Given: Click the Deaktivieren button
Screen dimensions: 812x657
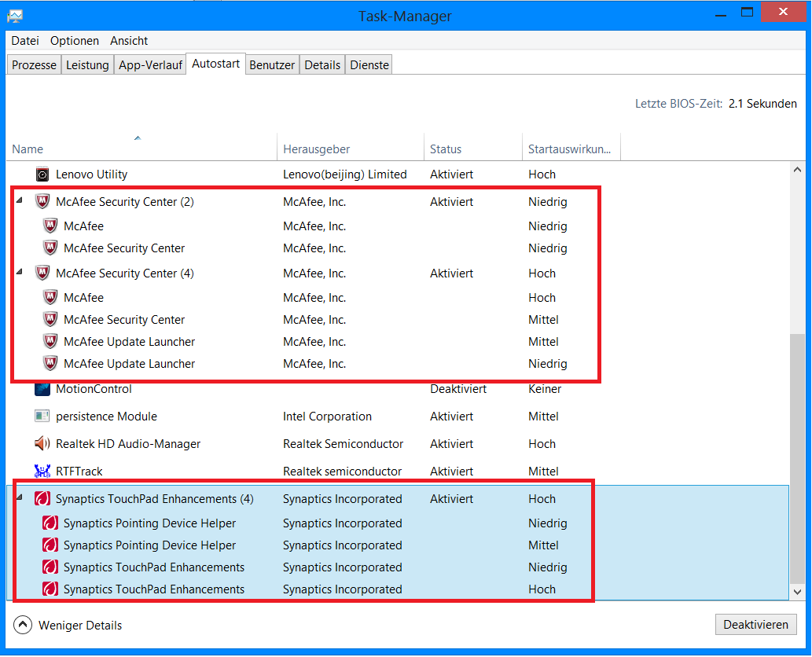Looking at the screenshot, I should [x=755, y=624].
